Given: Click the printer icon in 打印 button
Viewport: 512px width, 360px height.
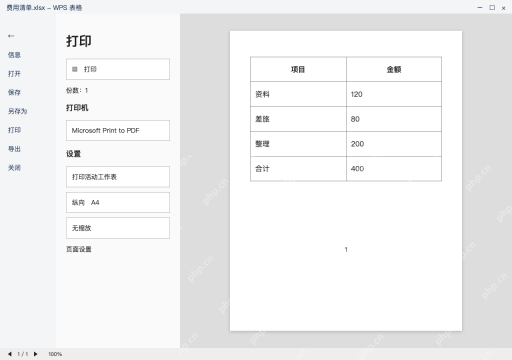Looking at the screenshot, I should click(x=75, y=69).
